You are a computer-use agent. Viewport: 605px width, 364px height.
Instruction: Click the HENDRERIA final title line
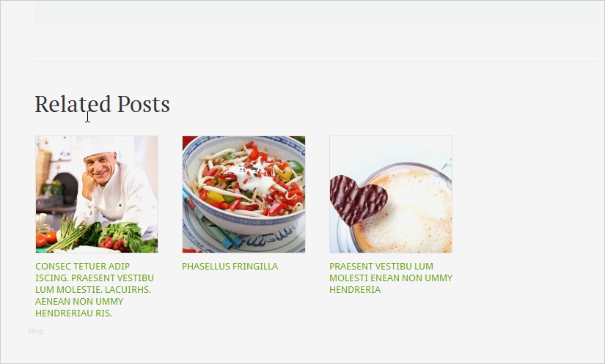click(355, 289)
